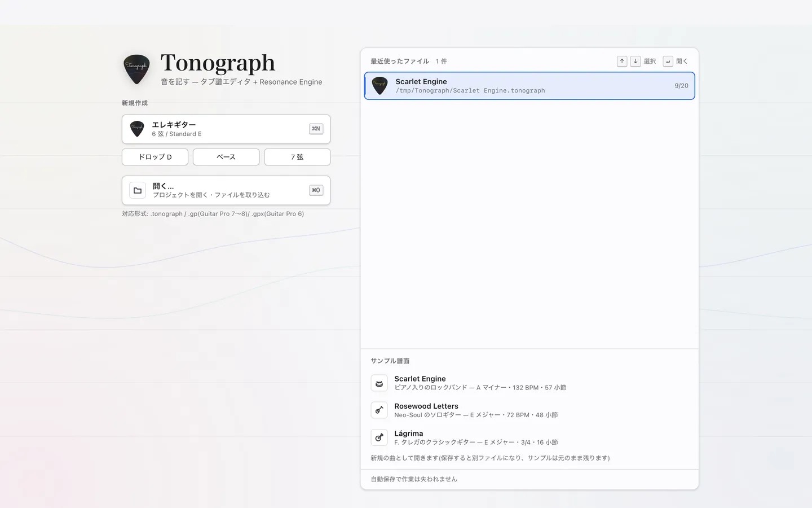
Task: Click the サンプル譜面 heading
Action: click(390, 361)
